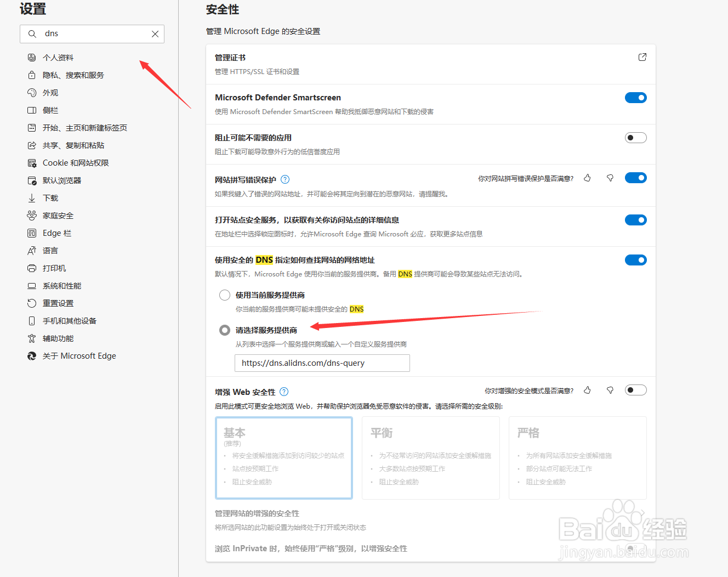Enable 增强 Web 安全性 switch
The image size is (728, 577).
[636, 390]
